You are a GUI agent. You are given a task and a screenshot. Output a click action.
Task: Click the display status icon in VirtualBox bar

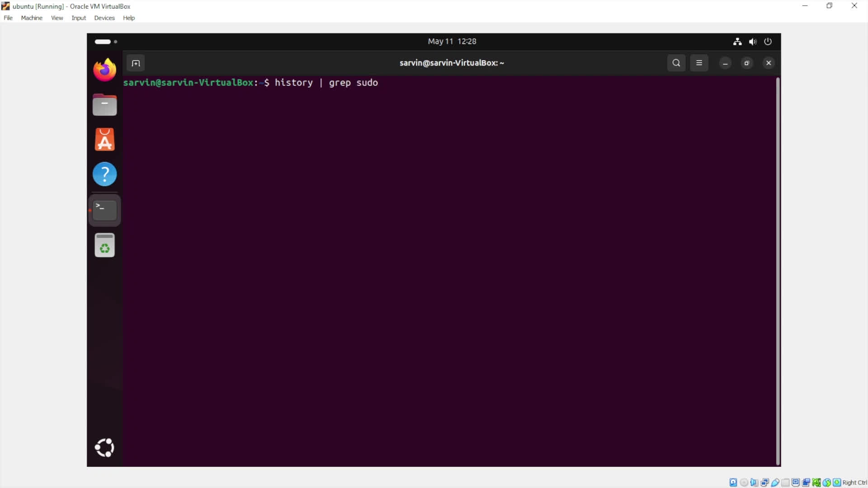[x=796, y=483]
